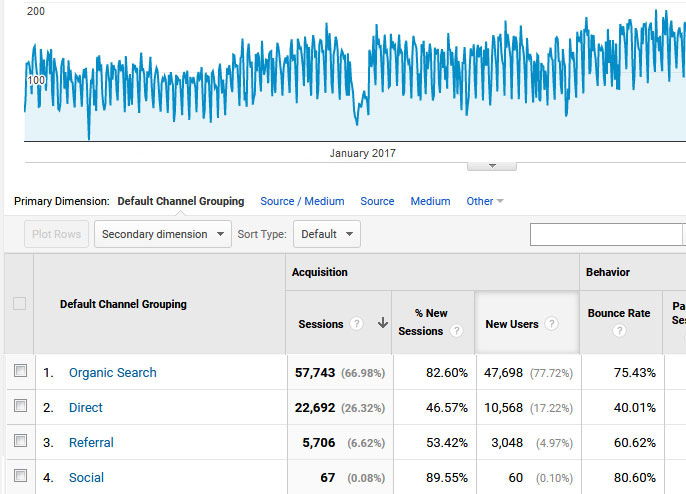This screenshot has height=494, width=686.
Task: Open help icon under Bounce Rate
Action: point(619,331)
